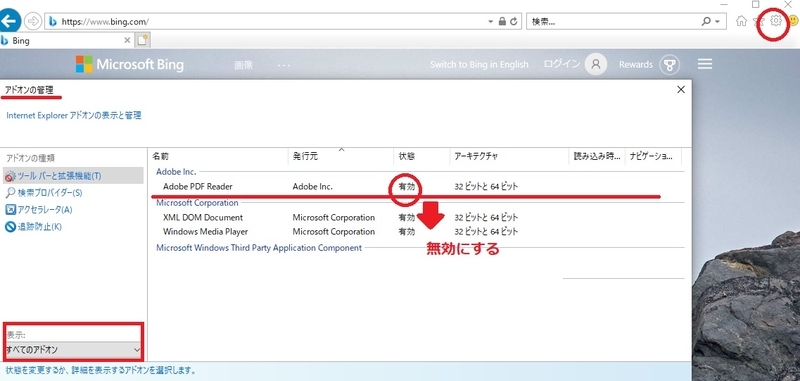The height and width of the screenshot is (381, 800).
Task: Click Switch to Bing in English
Action: [x=479, y=65]
